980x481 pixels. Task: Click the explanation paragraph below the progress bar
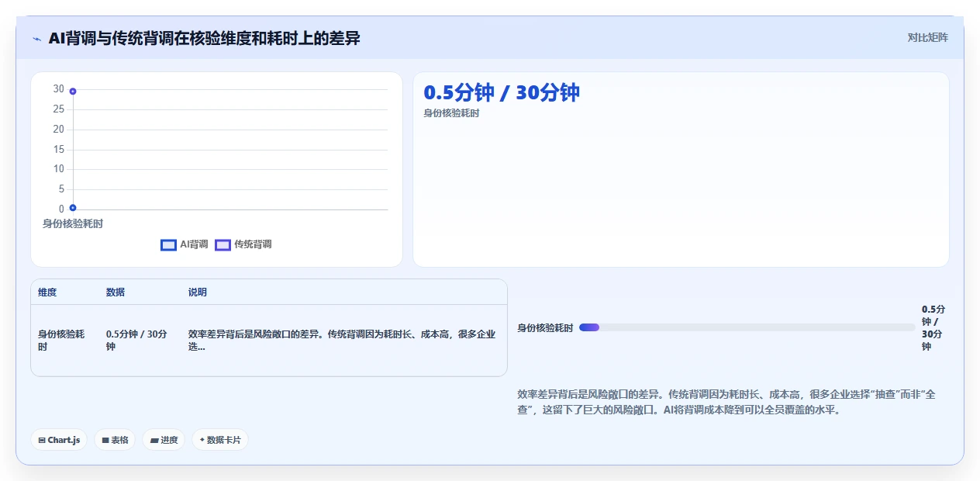pyautogui.click(x=726, y=402)
